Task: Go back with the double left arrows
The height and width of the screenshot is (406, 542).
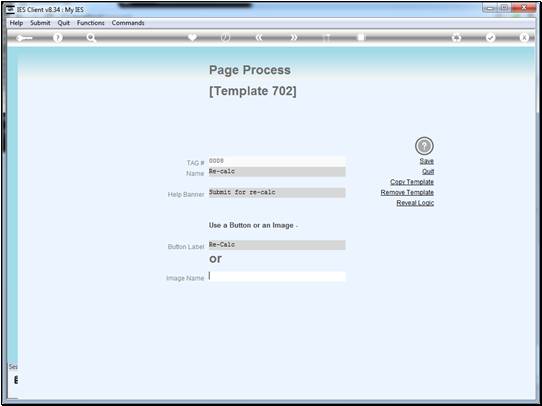Action: point(259,38)
